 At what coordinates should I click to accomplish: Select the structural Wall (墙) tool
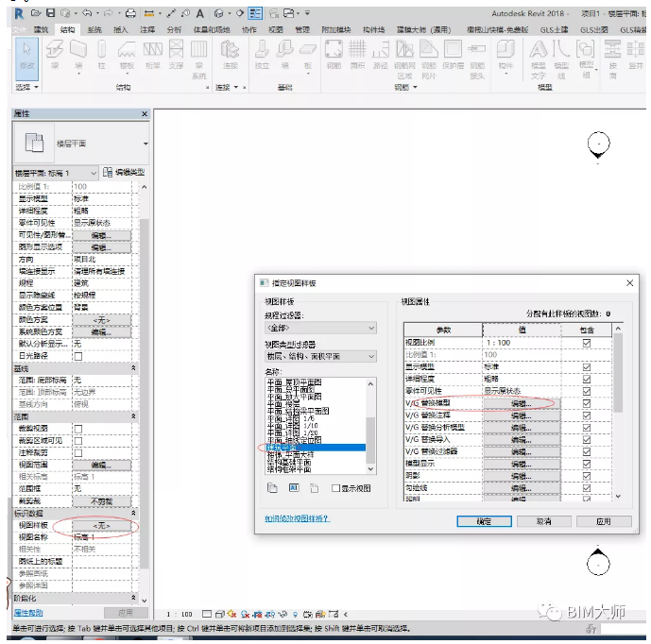78,56
